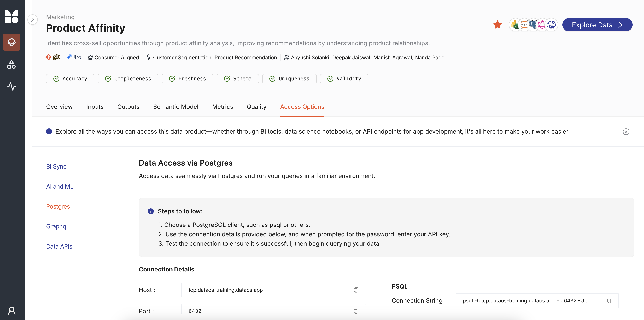Copy the Host value with copy icon
This screenshot has width=644, height=320.
(x=356, y=290)
